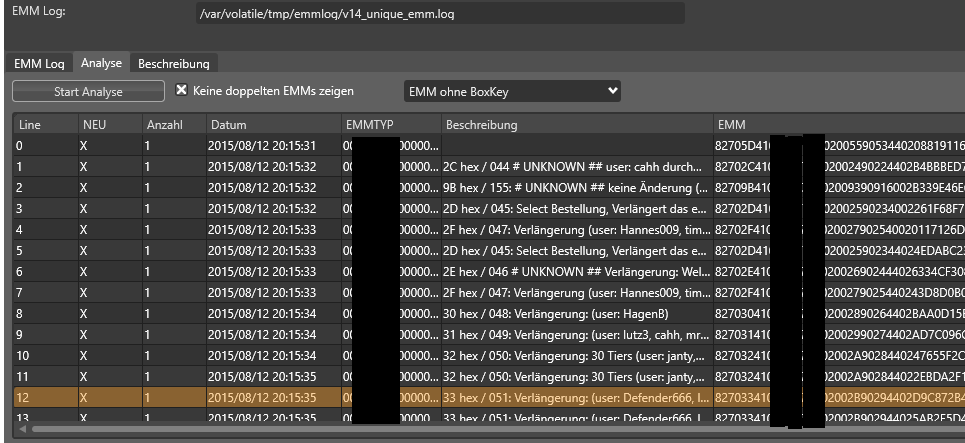Select row with '9B hex / 155' description
965x443 pixels.
click(575, 184)
